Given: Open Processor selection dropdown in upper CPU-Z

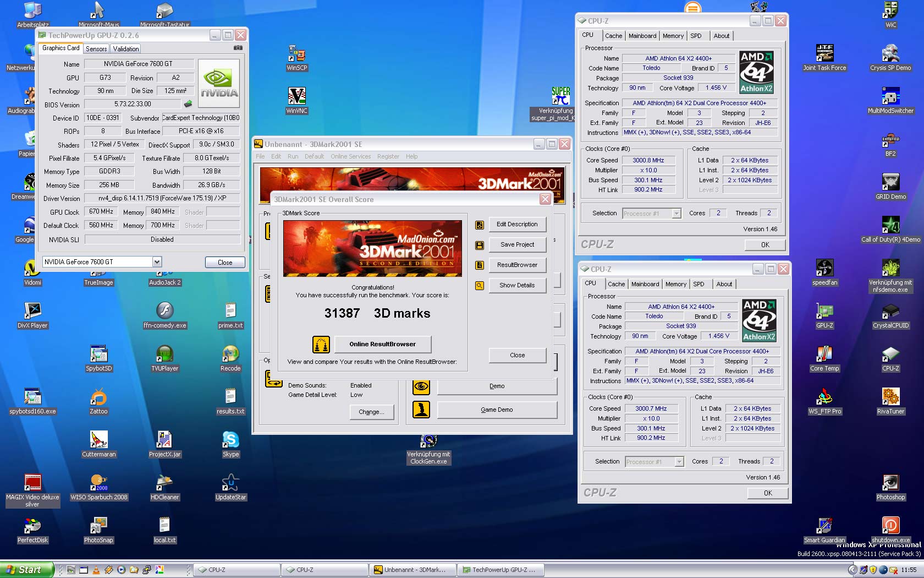Looking at the screenshot, I should 677,214.
